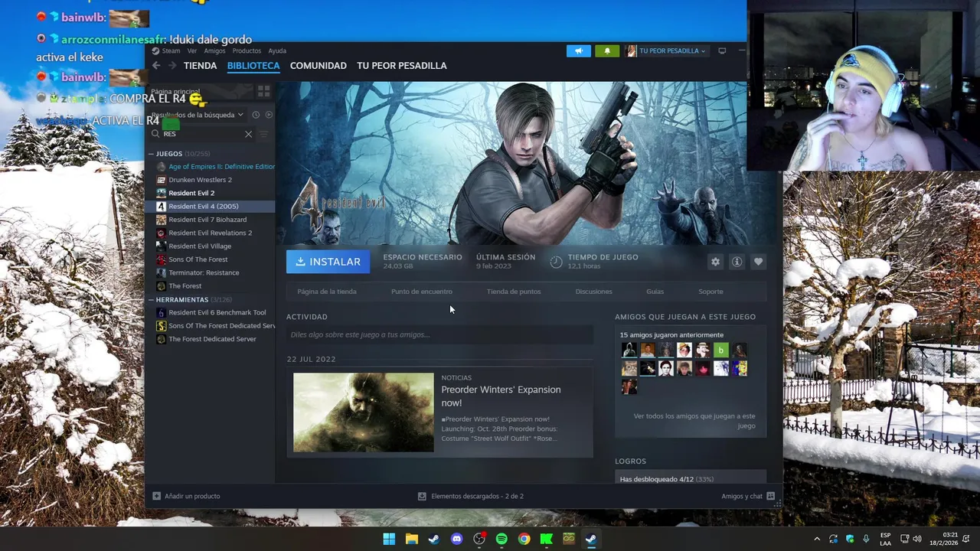Open the friends and chat icon
Screen dimensions: 980x551
coord(770,496)
